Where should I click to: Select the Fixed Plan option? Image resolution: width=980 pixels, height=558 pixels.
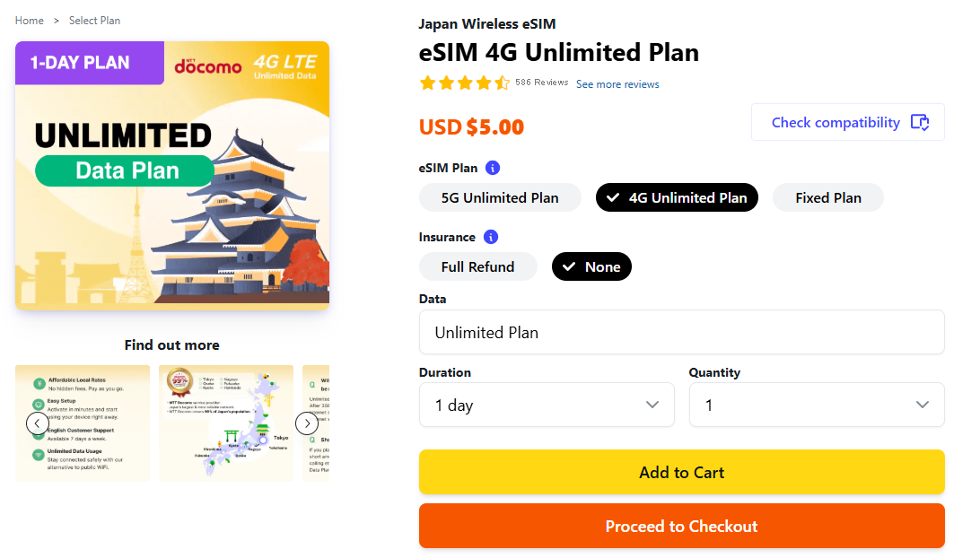(828, 197)
